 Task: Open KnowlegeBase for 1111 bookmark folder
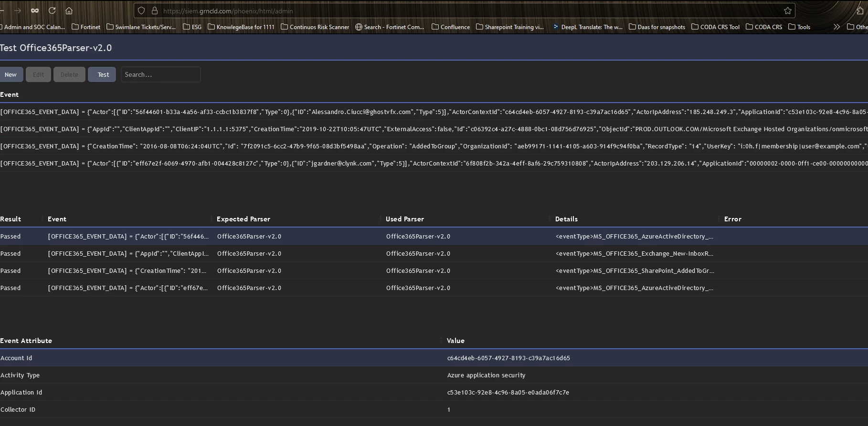[x=241, y=27]
